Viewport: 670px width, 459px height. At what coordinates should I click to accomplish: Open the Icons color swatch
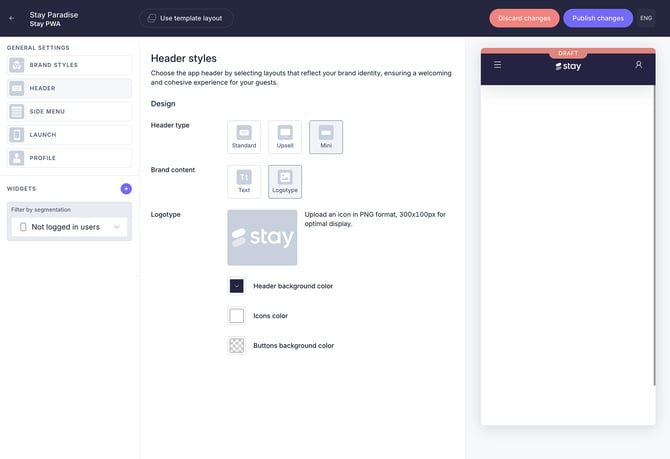(237, 316)
